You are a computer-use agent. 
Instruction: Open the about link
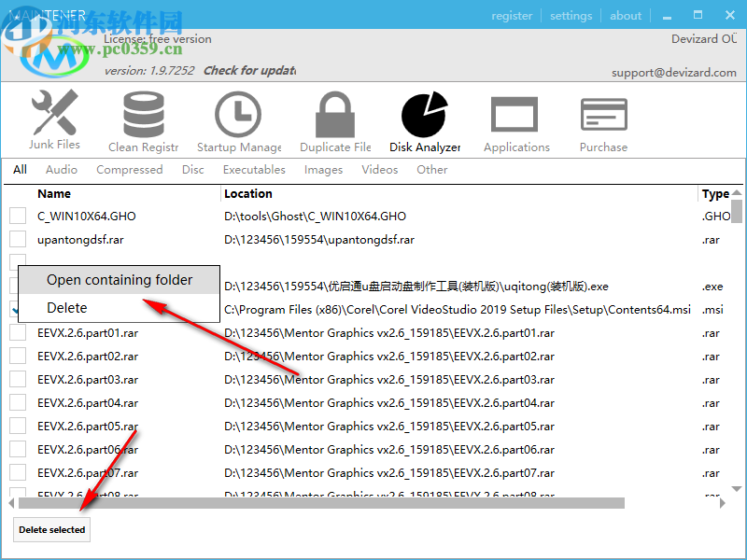click(626, 16)
